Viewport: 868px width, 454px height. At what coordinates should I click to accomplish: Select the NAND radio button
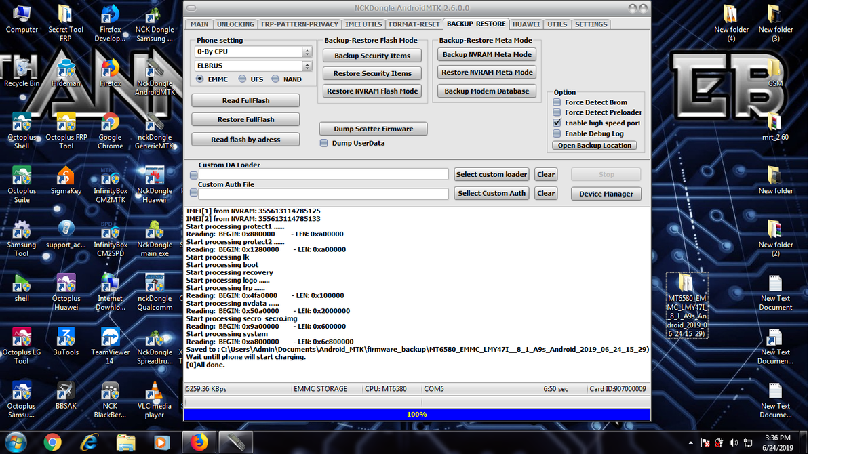(275, 79)
